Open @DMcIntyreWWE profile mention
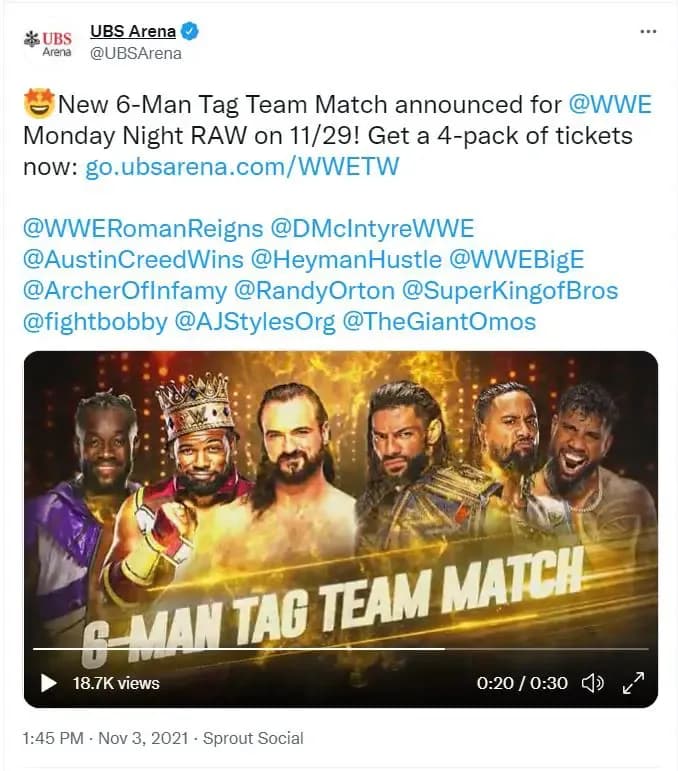 372,229
